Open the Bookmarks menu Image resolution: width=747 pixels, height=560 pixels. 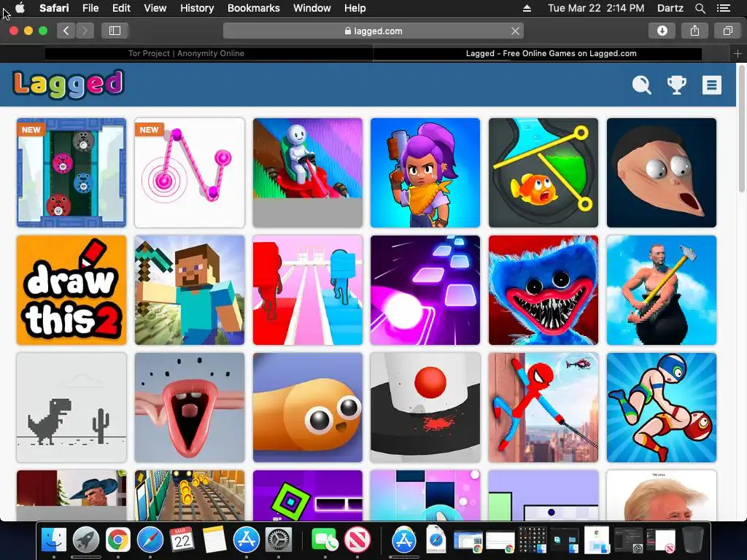pos(253,8)
